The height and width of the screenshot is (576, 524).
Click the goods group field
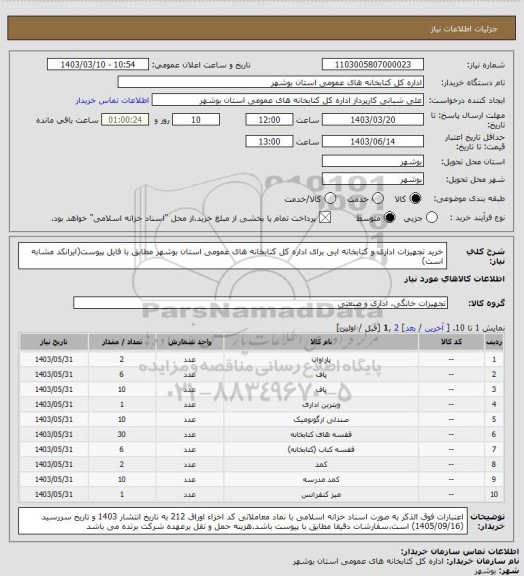tap(260, 303)
